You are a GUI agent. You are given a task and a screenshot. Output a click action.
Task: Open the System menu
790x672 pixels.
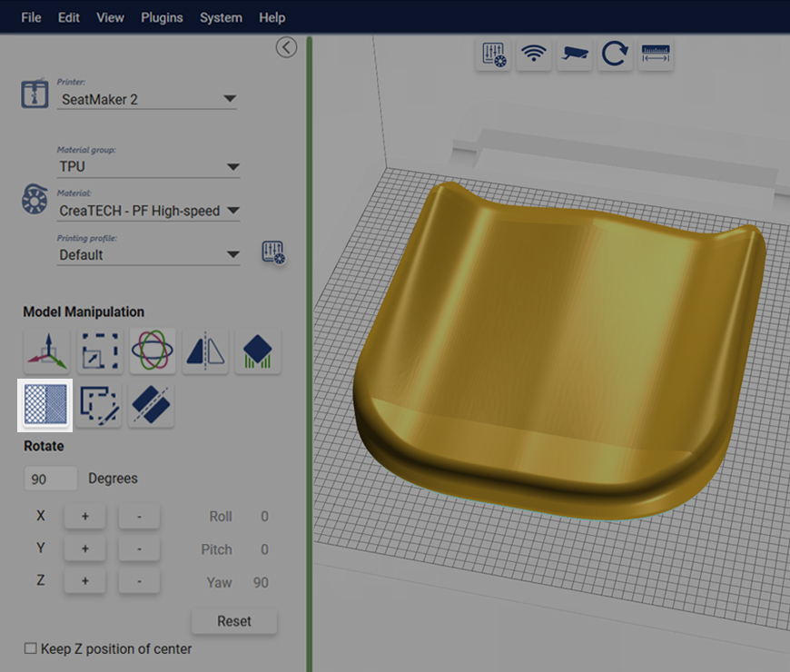[221, 17]
